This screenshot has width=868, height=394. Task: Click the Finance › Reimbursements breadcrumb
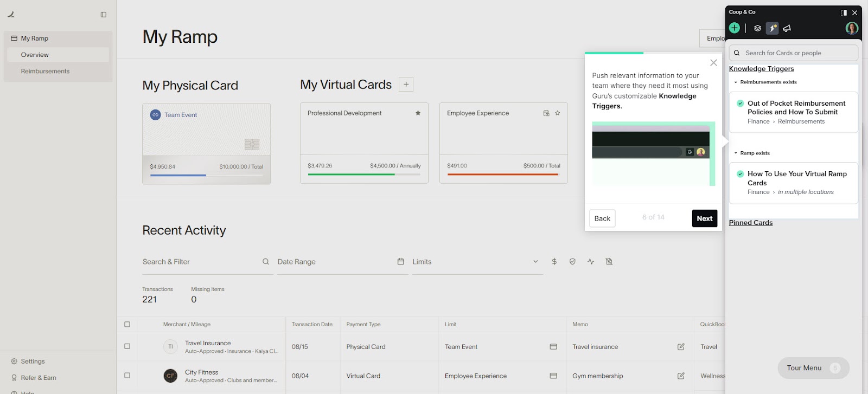pos(786,121)
